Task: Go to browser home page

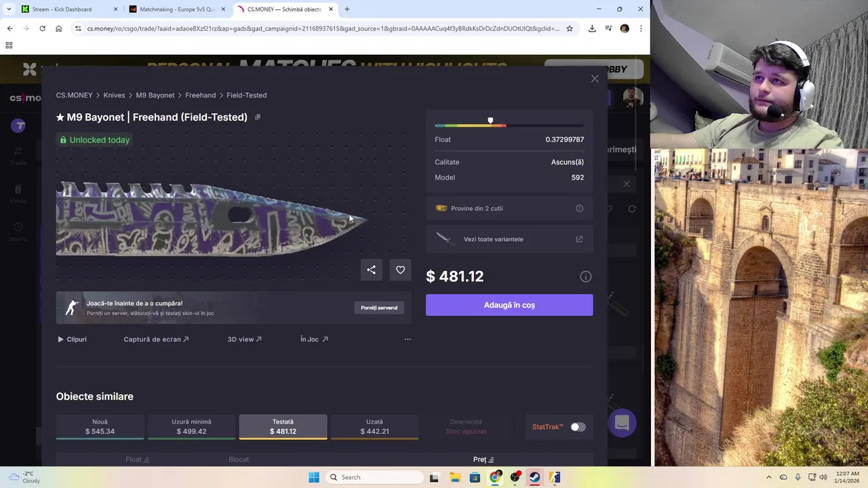Action: pos(58,28)
